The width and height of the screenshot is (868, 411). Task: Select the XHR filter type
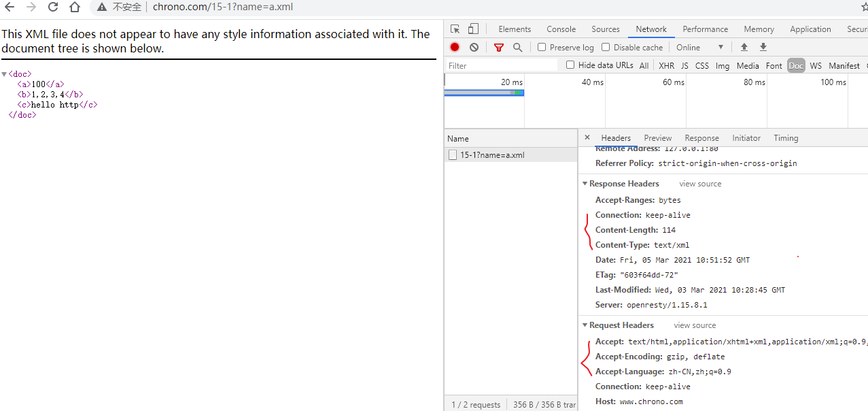(666, 65)
